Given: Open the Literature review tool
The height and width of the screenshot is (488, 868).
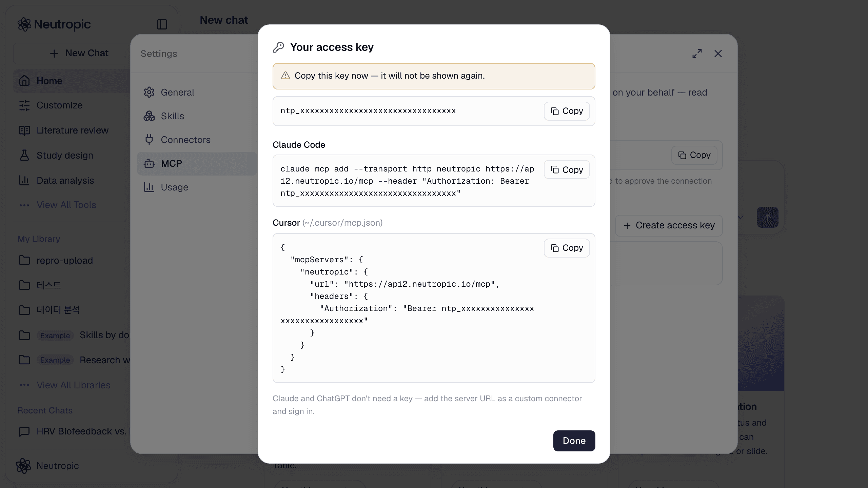Looking at the screenshot, I should (x=72, y=130).
